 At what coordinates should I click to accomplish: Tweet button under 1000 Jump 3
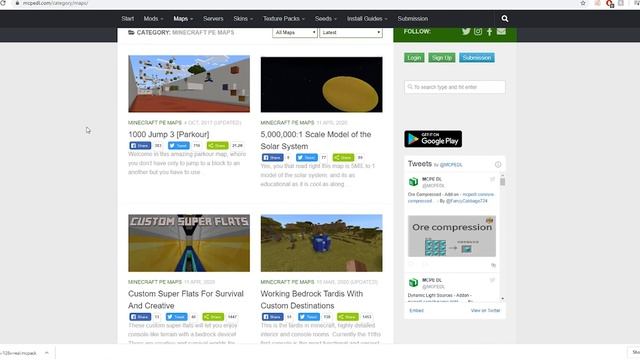pos(179,145)
